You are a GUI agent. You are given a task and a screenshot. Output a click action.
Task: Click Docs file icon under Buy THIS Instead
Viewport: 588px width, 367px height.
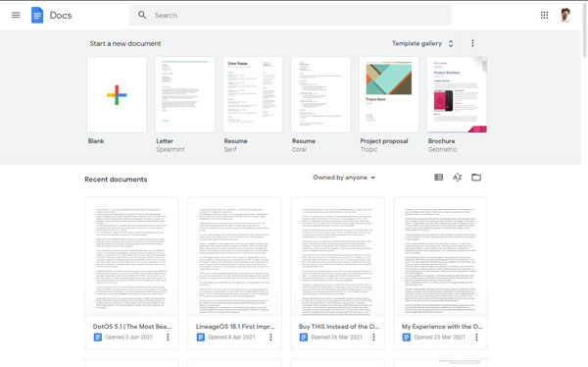[304, 337]
